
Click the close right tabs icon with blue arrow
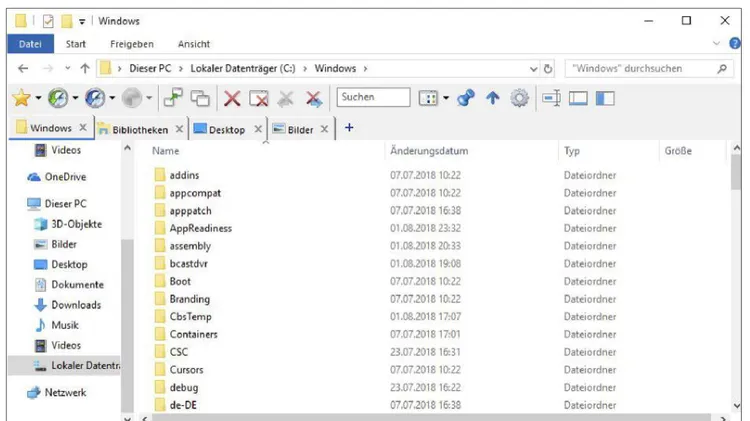pos(313,99)
